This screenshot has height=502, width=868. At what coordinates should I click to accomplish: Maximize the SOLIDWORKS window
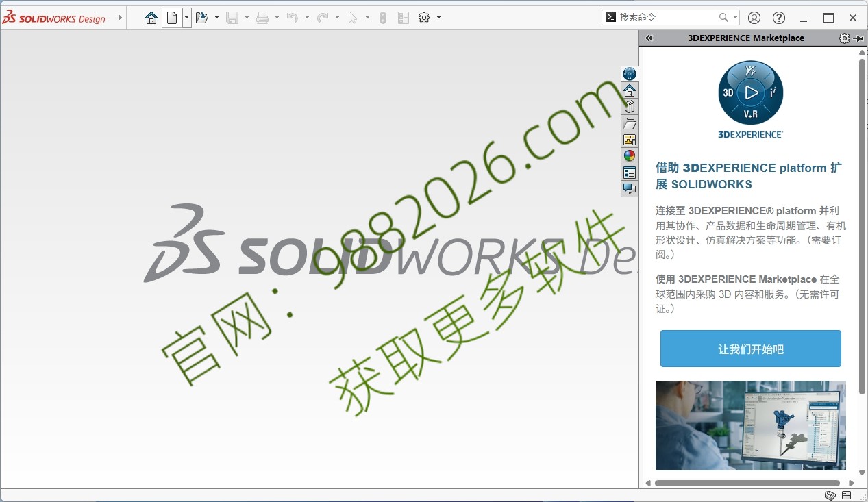point(828,18)
